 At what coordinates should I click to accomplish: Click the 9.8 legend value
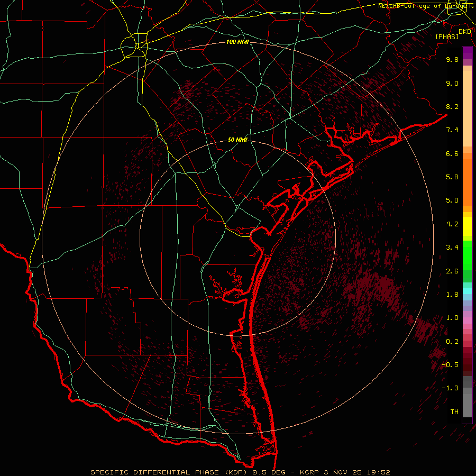[452, 59]
